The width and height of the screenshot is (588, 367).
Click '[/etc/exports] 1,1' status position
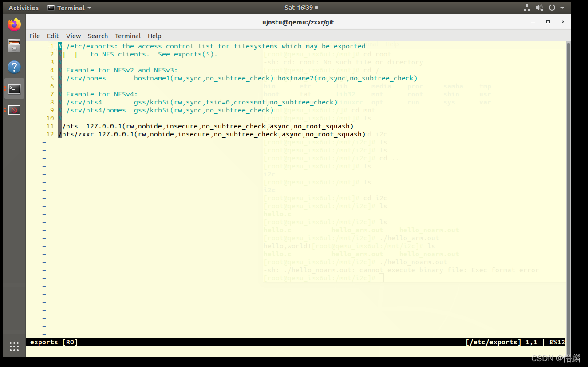click(502, 342)
